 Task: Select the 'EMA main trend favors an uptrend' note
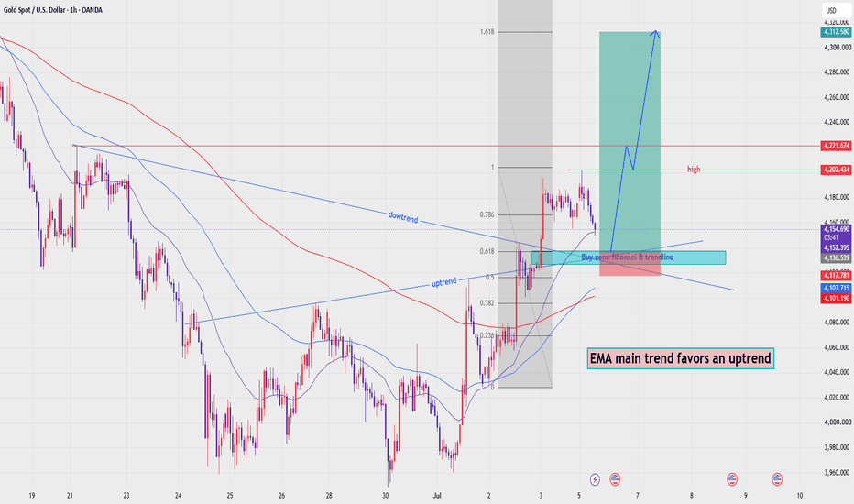click(x=680, y=358)
